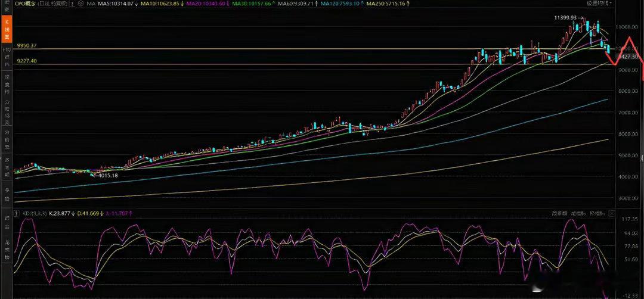Click the help icon beside CPO概念 title
Image resolution: width=644 pixels, height=299 pixels.
(x=72, y=4)
